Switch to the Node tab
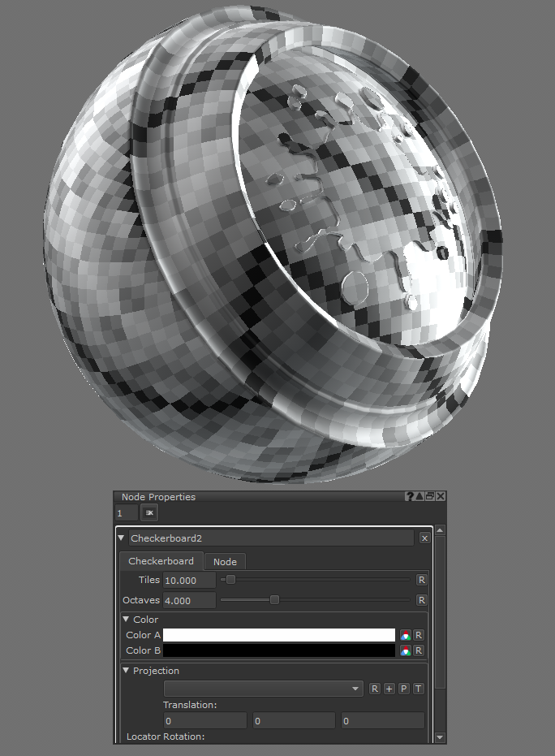 click(225, 561)
